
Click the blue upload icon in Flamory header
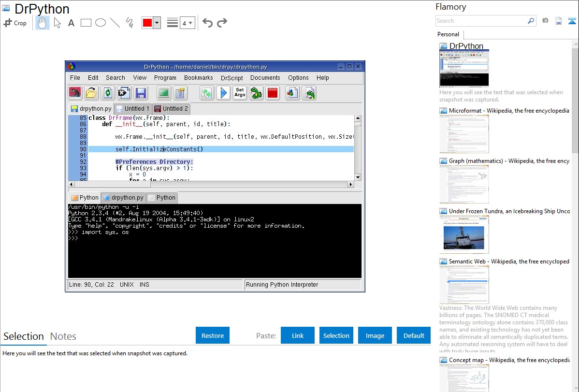[x=572, y=21]
